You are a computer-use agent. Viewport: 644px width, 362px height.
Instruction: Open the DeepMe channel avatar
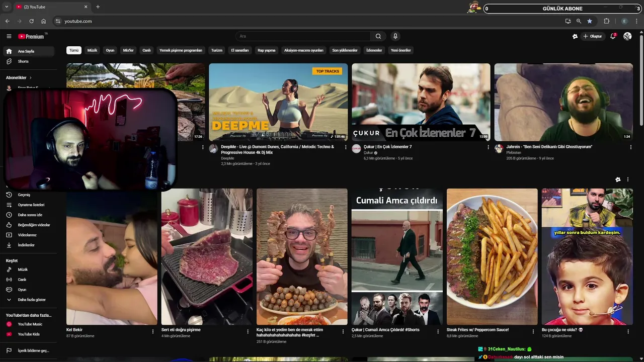(213, 149)
